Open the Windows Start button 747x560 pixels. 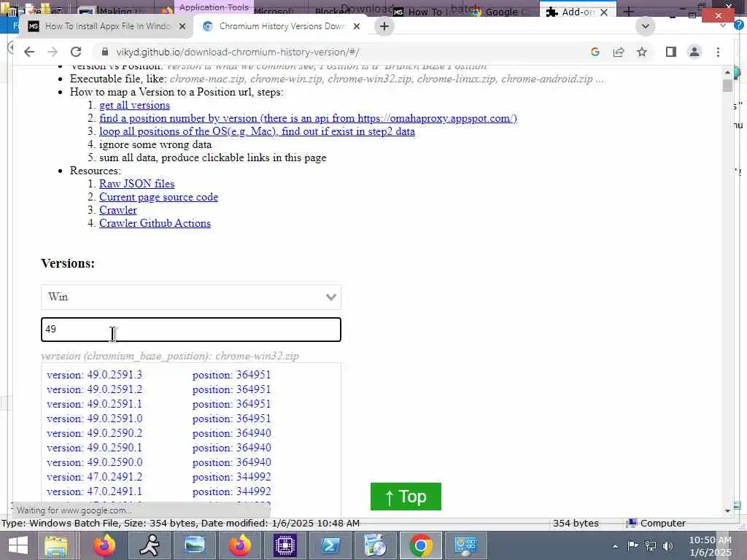(18, 545)
